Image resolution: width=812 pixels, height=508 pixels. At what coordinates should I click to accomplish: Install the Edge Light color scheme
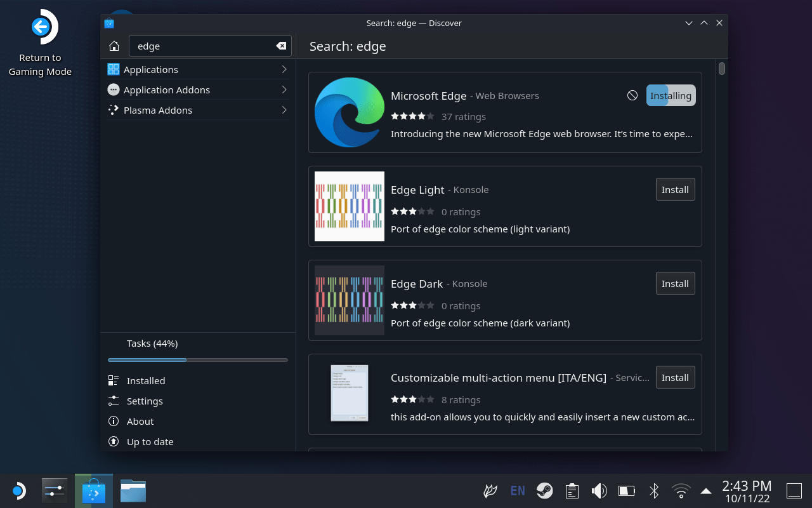point(675,189)
